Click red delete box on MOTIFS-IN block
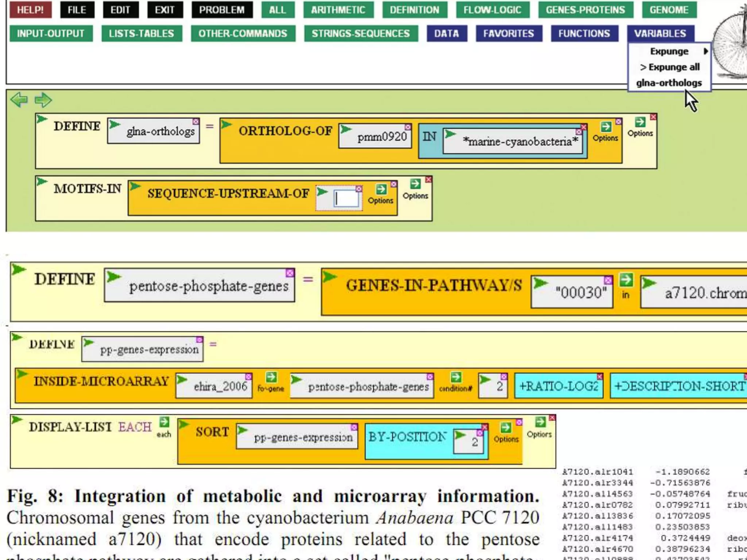Screen dimensions: 747x560 [429, 180]
